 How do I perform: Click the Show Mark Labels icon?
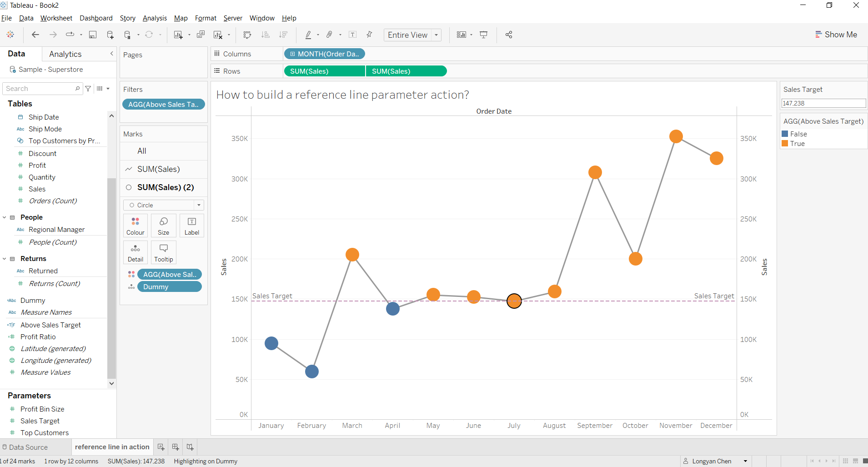coord(353,35)
